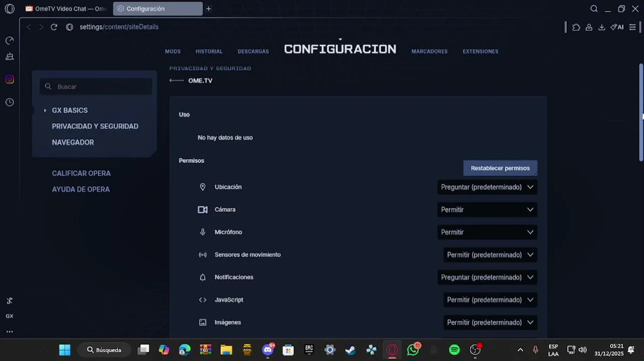Open Discord from the taskbar
Screen dimensions: 644x361
point(268,349)
